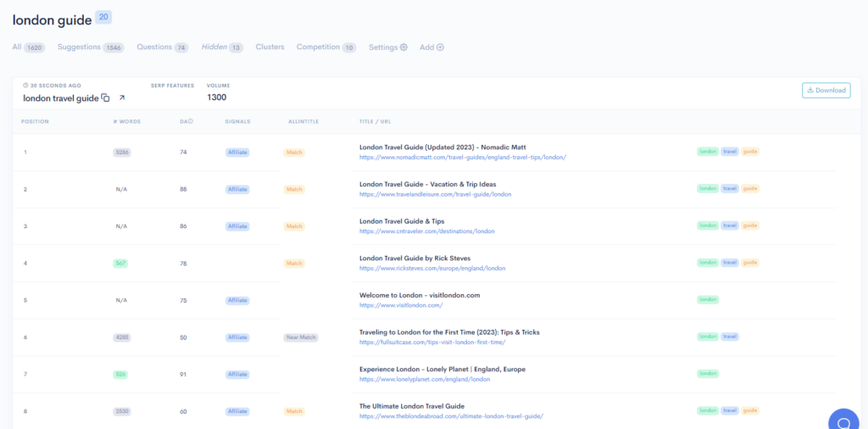
Task: Click Affiliate signal tag in first row
Action: pyautogui.click(x=237, y=153)
